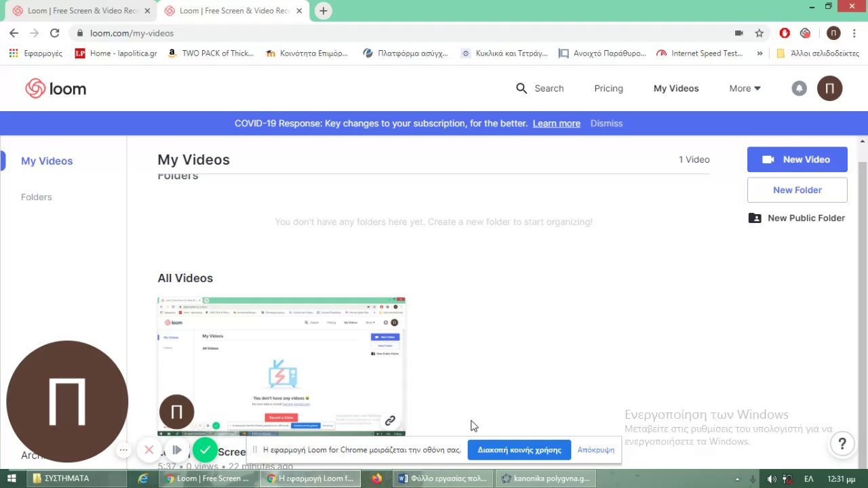
Task: Open the Chrome three-dot menu
Action: [854, 33]
